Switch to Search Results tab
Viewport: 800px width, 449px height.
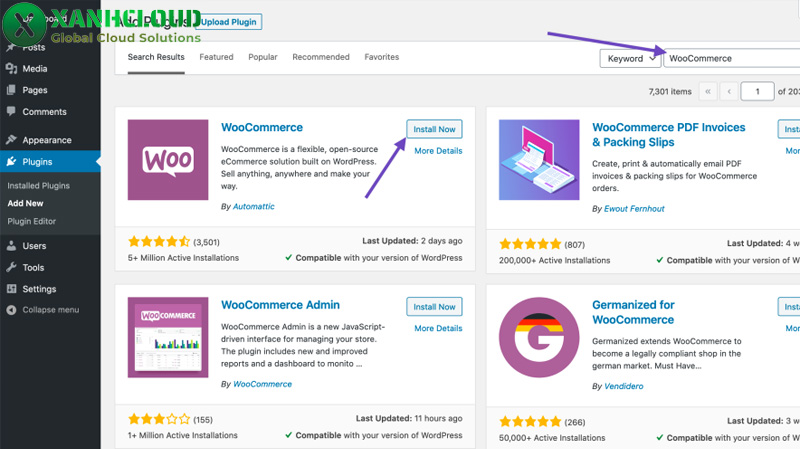tap(156, 57)
